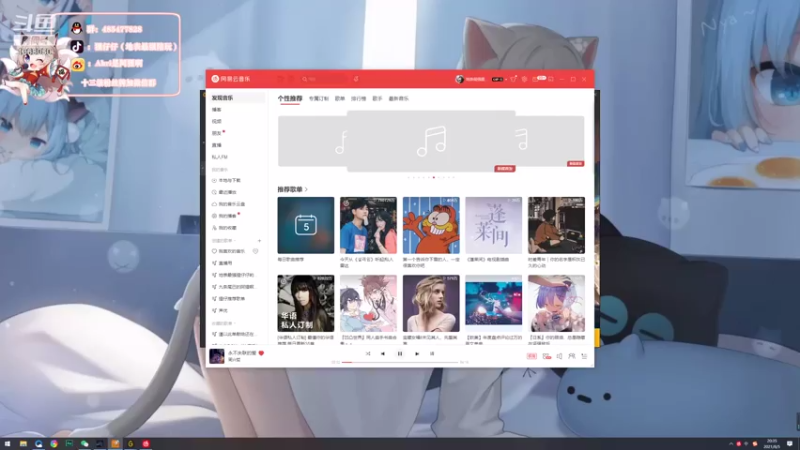Open the blonde woman playlist cover
Screen dimensions: 800x450
pos(431,303)
